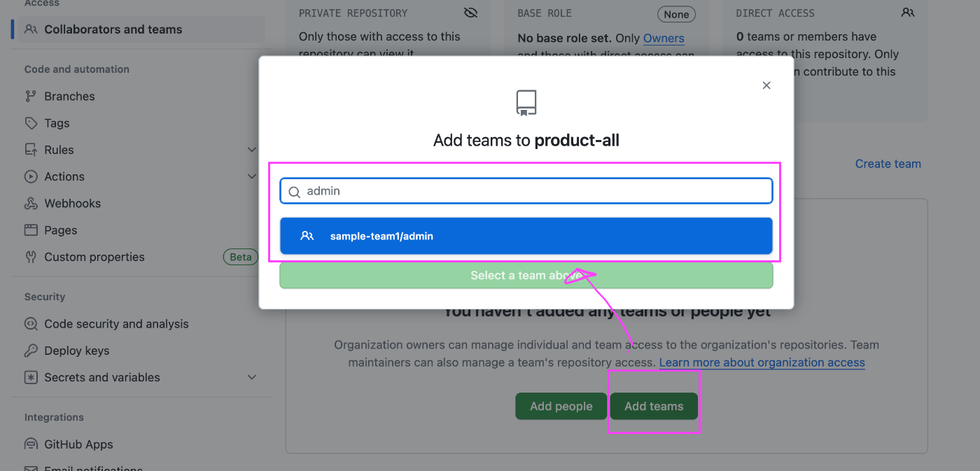Click the search magnifier in the team search field
The width and height of the screenshot is (980, 471).
pyautogui.click(x=294, y=190)
